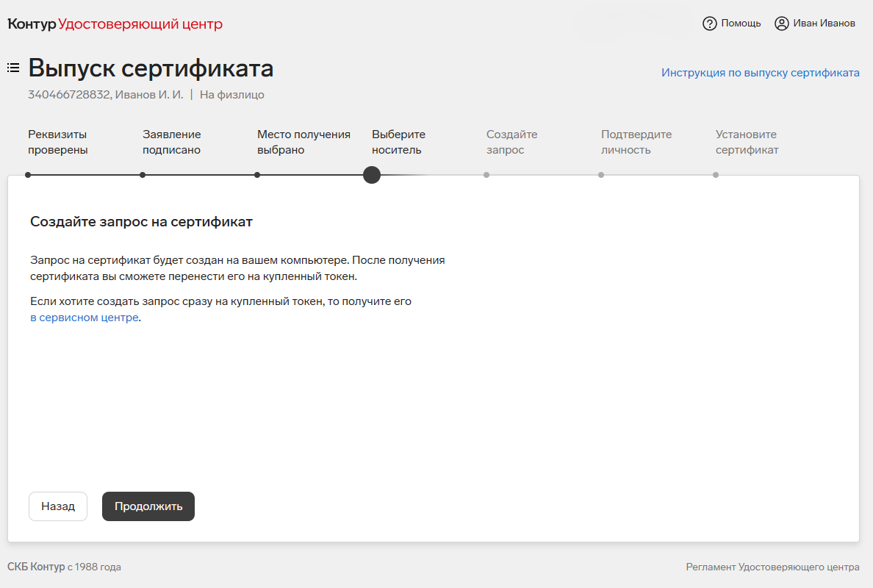Select the 'Создайте запрос' step label
Image resolution: width=873 pixels, height=588 pixels.
pyautogui.click(x=511, y=142)
